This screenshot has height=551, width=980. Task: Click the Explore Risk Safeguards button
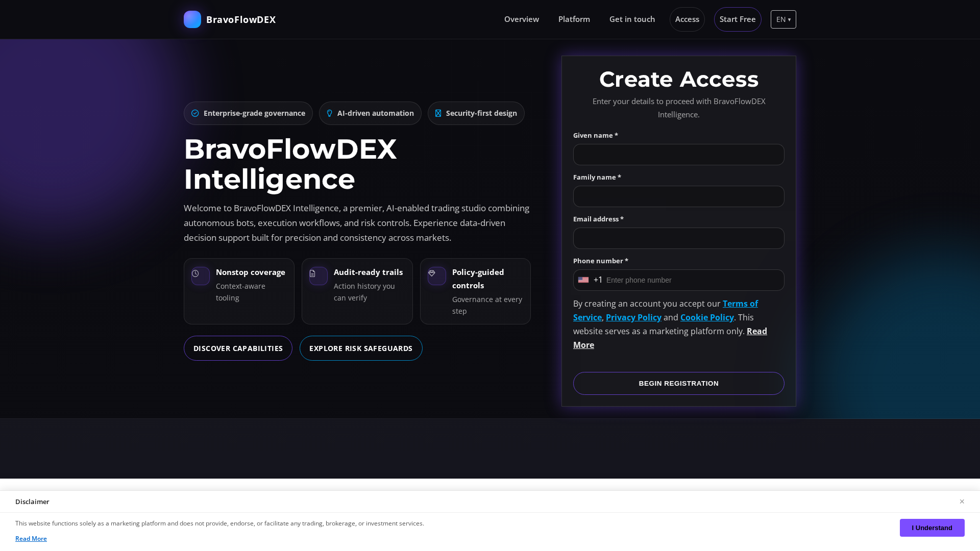coord(361,348)
